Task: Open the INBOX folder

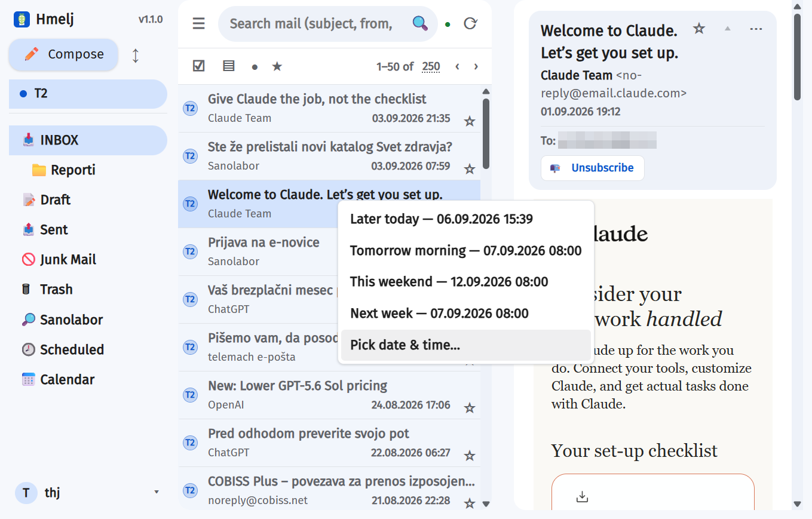Action: point(88,140)
